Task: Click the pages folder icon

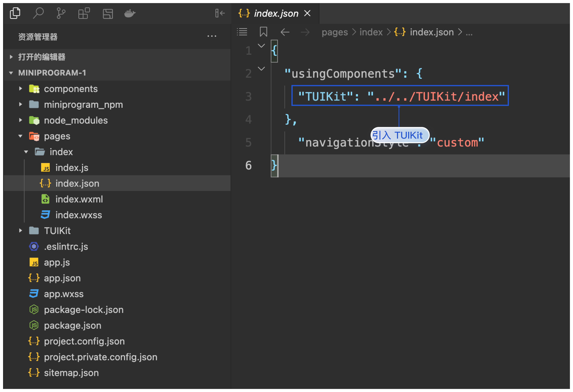Action: click(x=34, y=136)
